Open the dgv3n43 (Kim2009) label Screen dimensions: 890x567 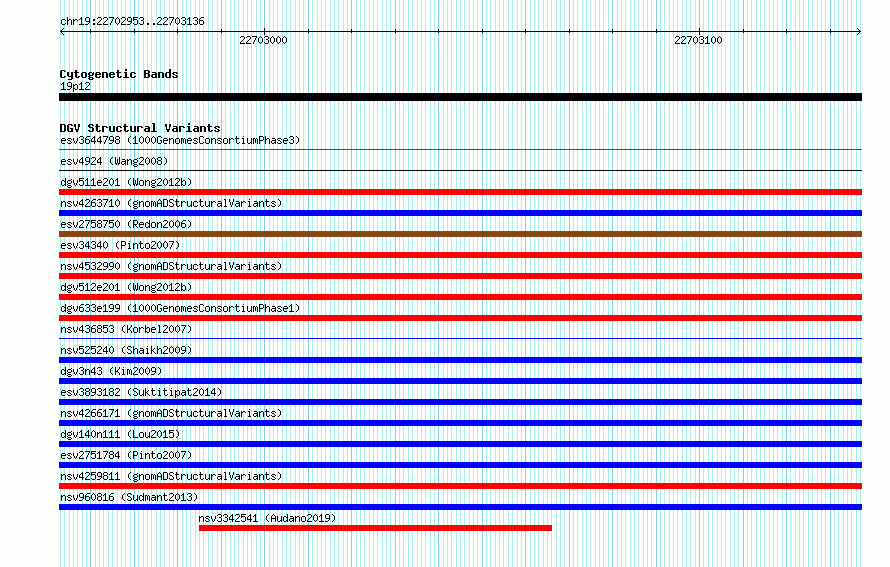(111, 371)
